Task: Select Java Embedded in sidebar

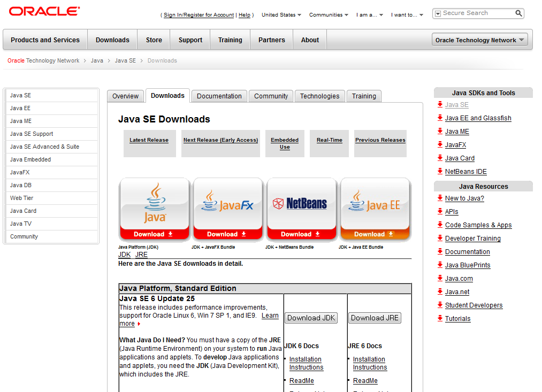Action: point(52,159)
